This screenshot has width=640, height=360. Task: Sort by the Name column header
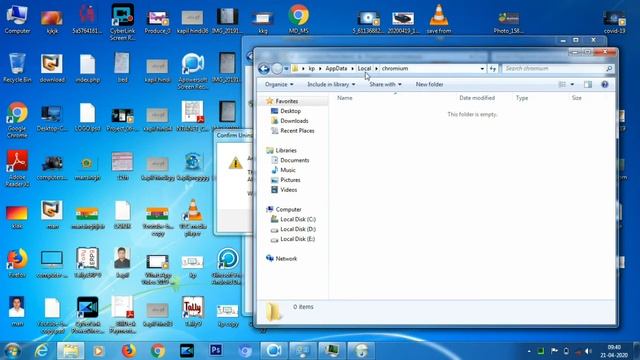[x=344, y=98]
